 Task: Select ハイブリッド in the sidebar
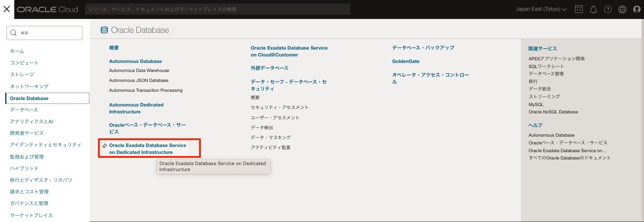click(24, 168)
